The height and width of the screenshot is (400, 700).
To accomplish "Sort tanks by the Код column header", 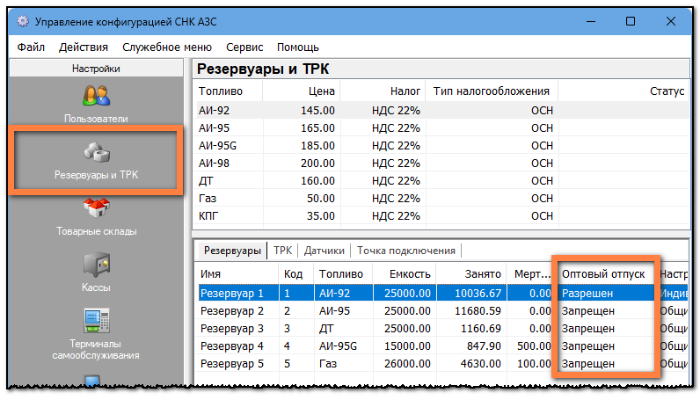I will [296, 274].
